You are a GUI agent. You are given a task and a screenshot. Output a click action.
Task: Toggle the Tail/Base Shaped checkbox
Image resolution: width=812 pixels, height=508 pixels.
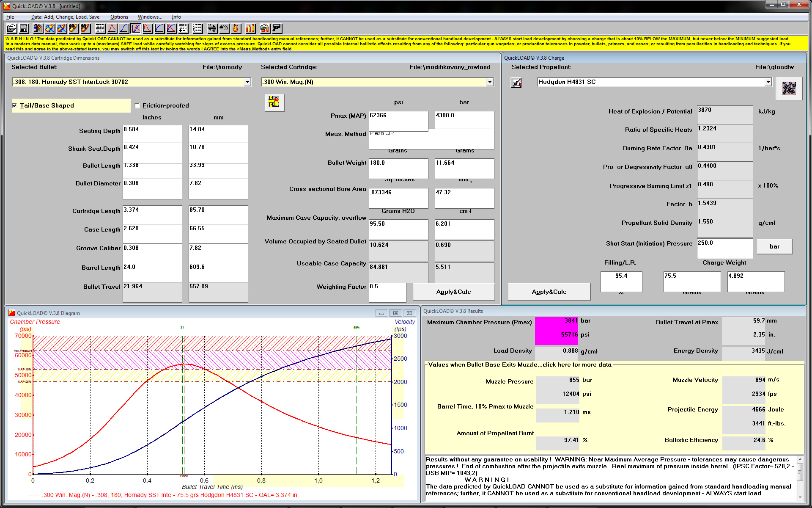pyautogui.click(x=15, y=105)
